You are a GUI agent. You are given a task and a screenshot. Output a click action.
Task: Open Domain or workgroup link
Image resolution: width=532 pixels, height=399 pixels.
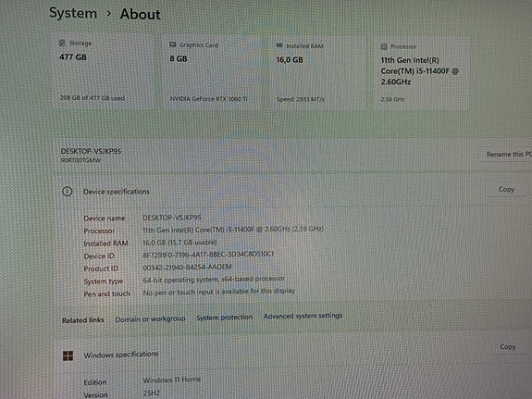coord(150,319)
